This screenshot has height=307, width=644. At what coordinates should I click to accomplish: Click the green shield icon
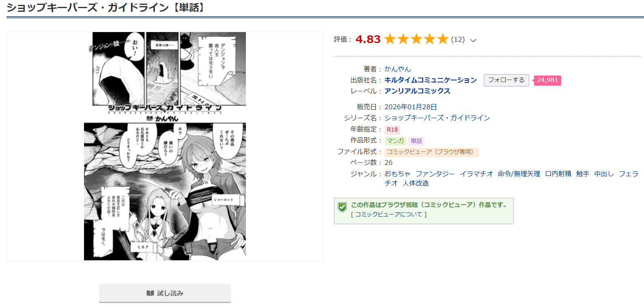[342, 207]
